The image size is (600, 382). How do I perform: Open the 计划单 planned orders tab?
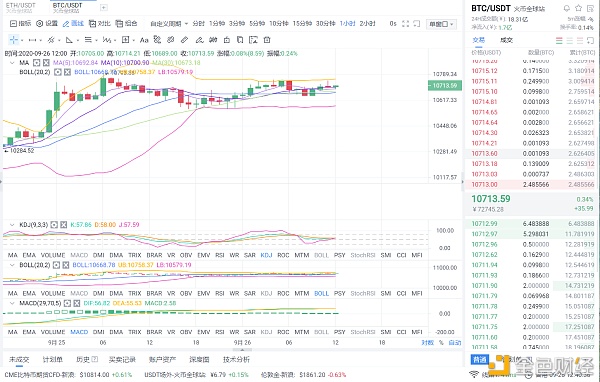coord(52,359)
